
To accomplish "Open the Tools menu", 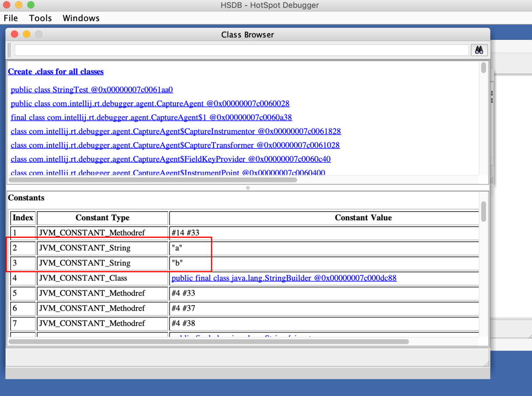I will pyautogui.click(x=40, y=18).
